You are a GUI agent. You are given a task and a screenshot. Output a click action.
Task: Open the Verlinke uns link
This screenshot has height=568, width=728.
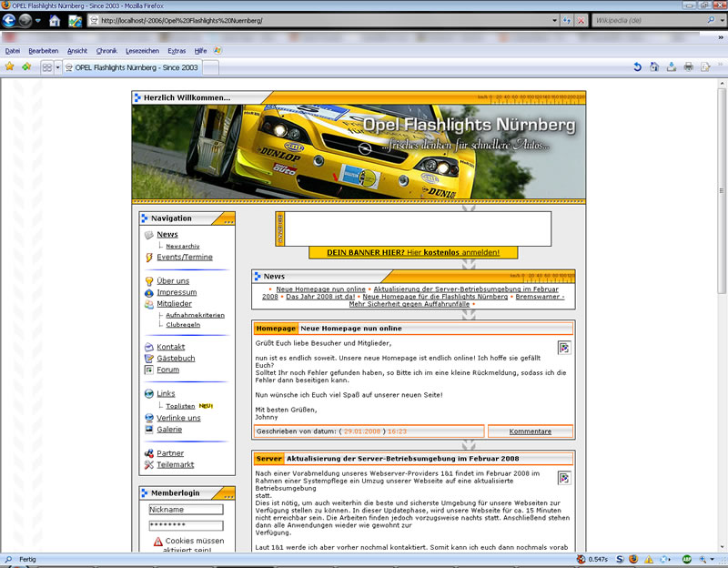click(178, 418)
